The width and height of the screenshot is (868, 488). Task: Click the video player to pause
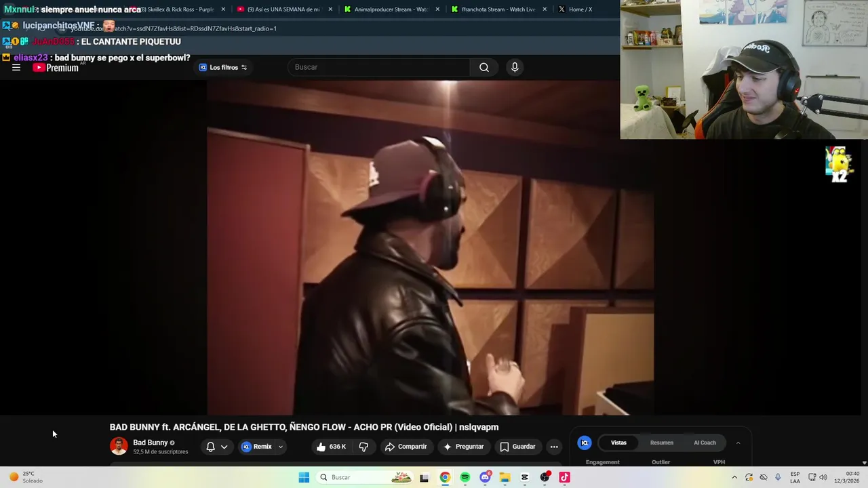(x=430, y=247)
